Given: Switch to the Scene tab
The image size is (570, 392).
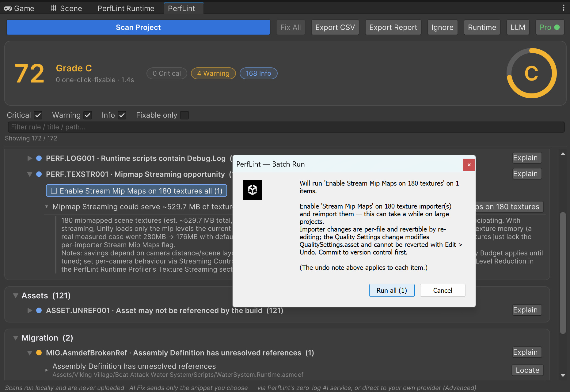Looking at the screenshot, I should (66, 8).
